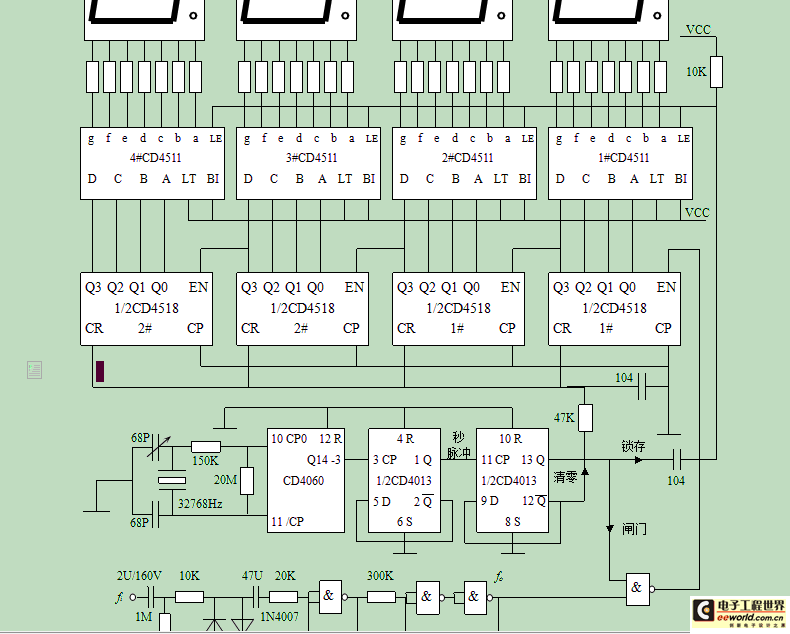Click the 2#CD4511 chip label
This screenshot has height=634, width=790.
(467, 158)
